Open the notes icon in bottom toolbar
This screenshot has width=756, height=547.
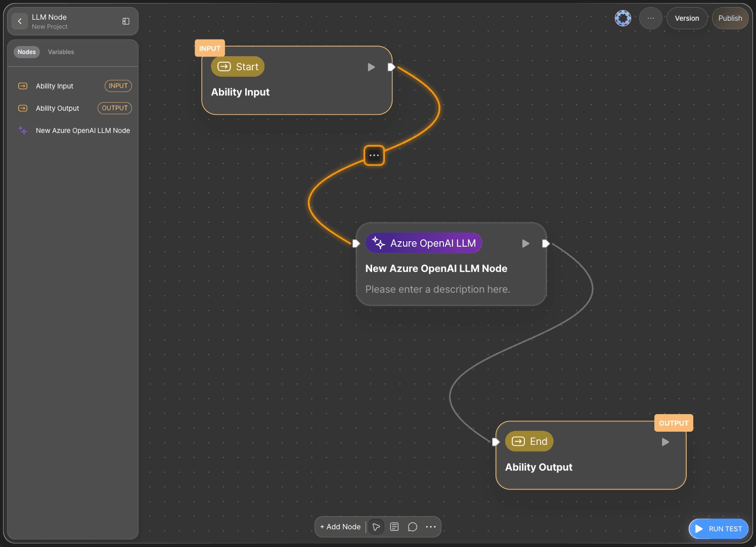pos(394,527)
